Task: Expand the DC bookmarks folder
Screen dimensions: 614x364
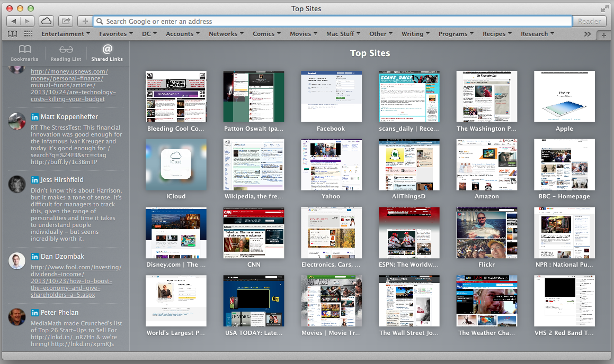Action: pos(149,34)
